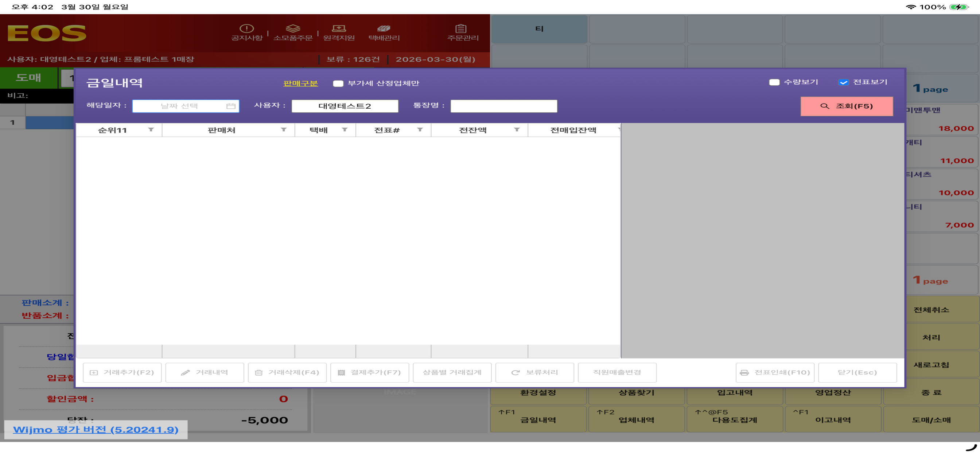The image size is (980, 453).
Task: Sort by the 전잔액 column header
Action: click(x=473, y=130)
